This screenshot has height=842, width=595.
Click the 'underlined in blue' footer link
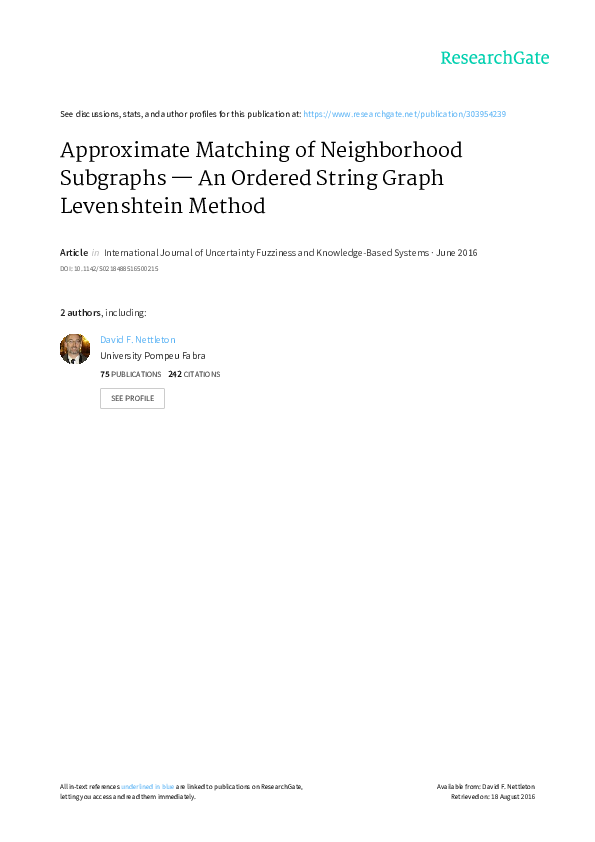click(x=147, y=787)
